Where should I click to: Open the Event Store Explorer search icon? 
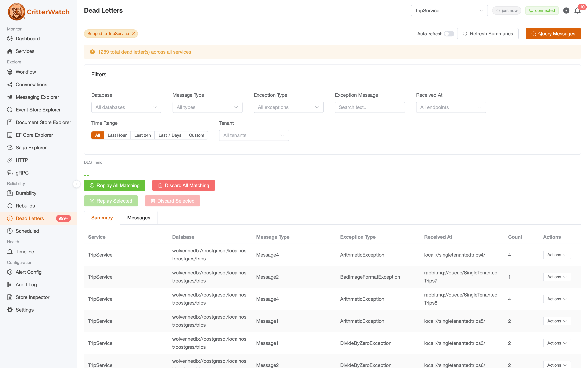10,110
